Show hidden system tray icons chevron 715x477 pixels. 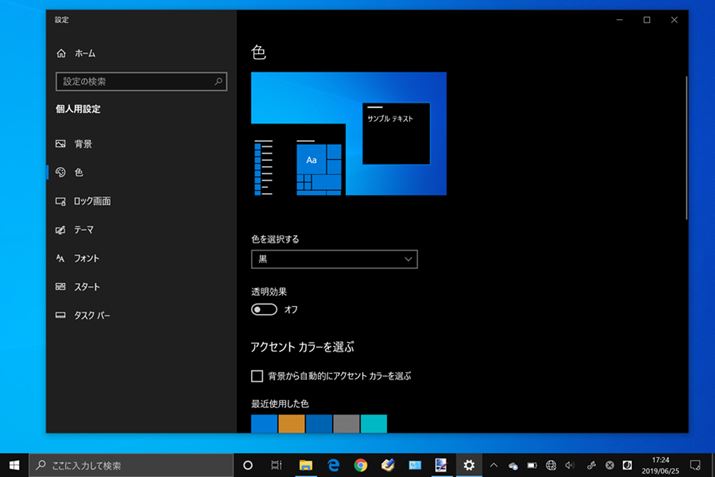[x=493, y=465]
